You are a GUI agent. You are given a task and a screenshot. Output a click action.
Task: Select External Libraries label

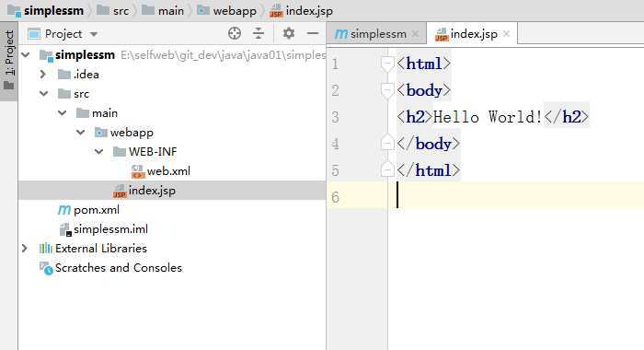(101, 249)
